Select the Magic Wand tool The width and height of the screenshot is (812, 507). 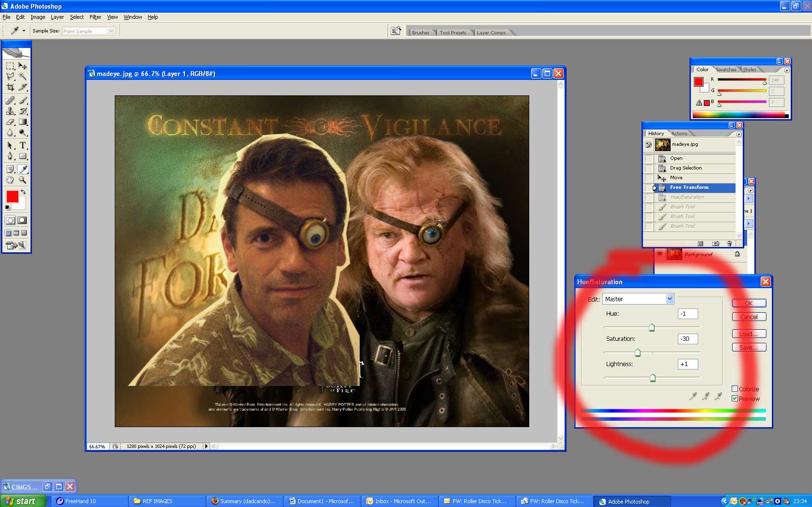pos(23,77)
